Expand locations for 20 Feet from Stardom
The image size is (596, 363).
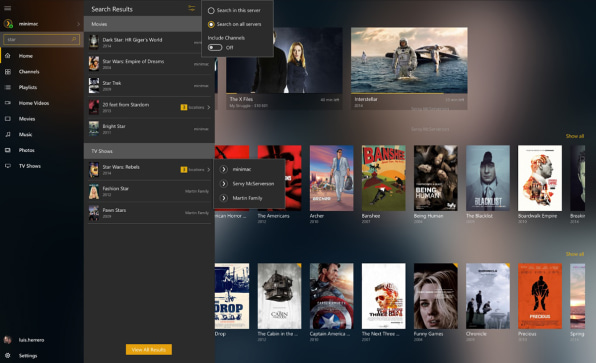(209, 107)
